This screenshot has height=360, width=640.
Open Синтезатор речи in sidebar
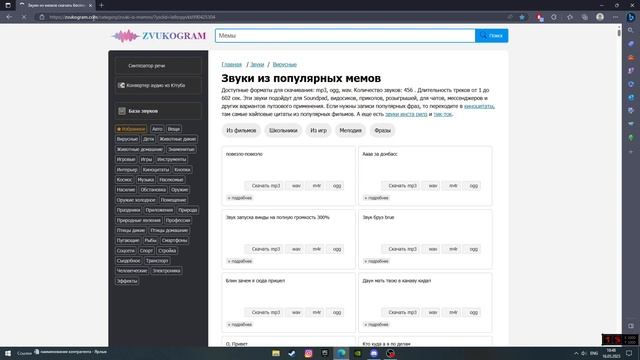pos(158,66)
